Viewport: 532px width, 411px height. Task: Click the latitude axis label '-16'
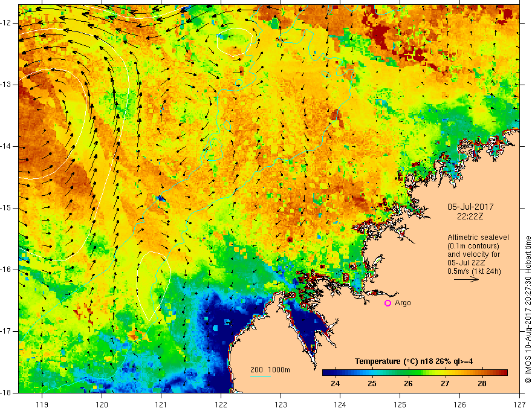pyautogui.click(x=7, y=270)
